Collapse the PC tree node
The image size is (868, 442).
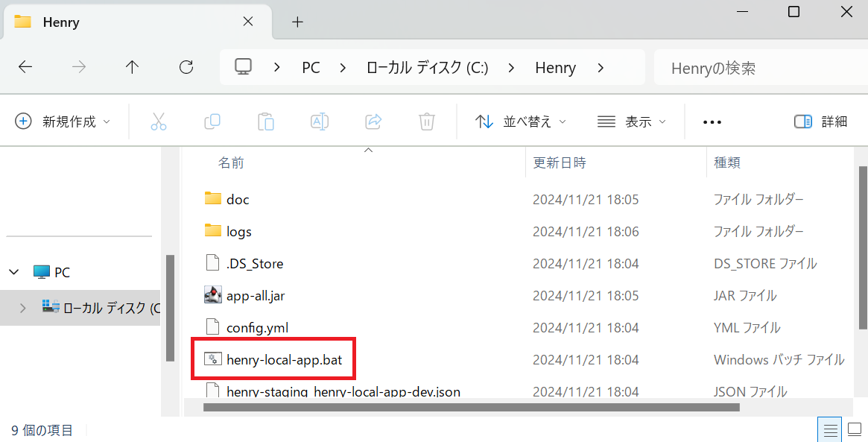(14, 272)
